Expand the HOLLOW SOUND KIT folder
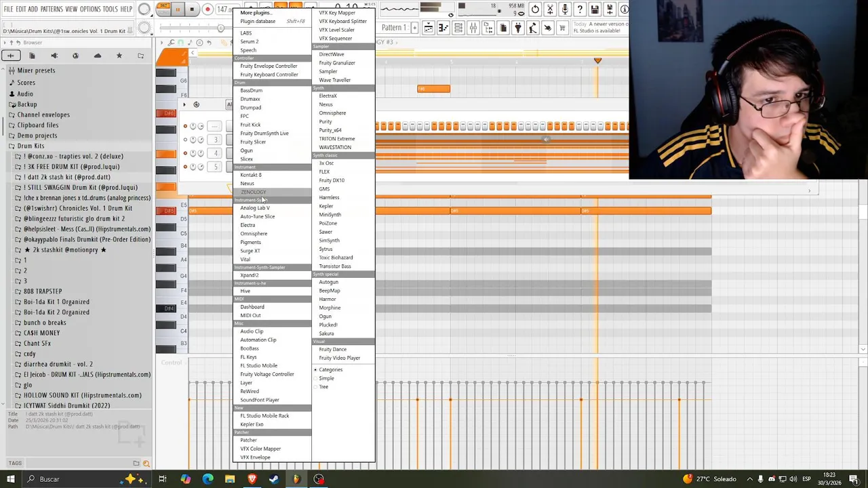 [82, 395]
